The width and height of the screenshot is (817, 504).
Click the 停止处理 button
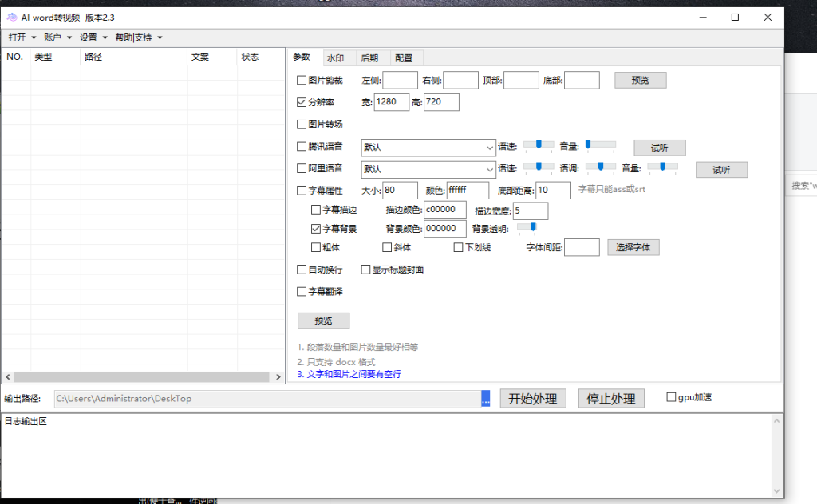point(611,399)
